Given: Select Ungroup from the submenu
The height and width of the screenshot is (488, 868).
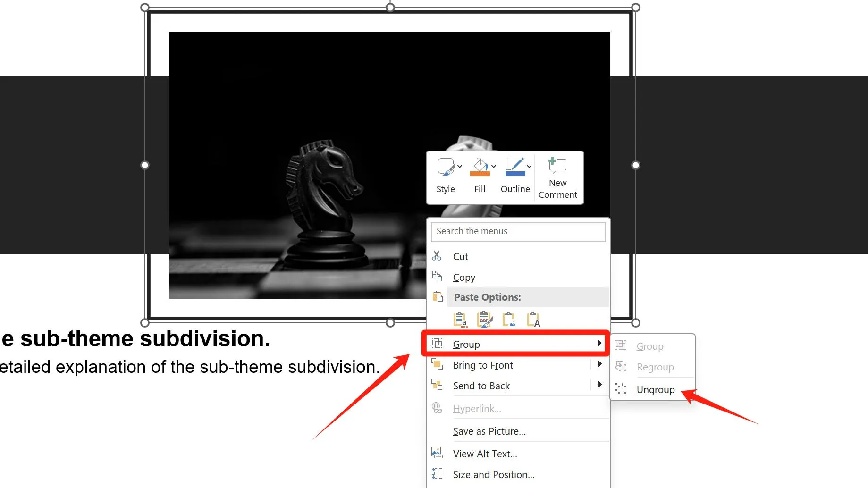Looking at the screenshot, I should coord(655,389).
